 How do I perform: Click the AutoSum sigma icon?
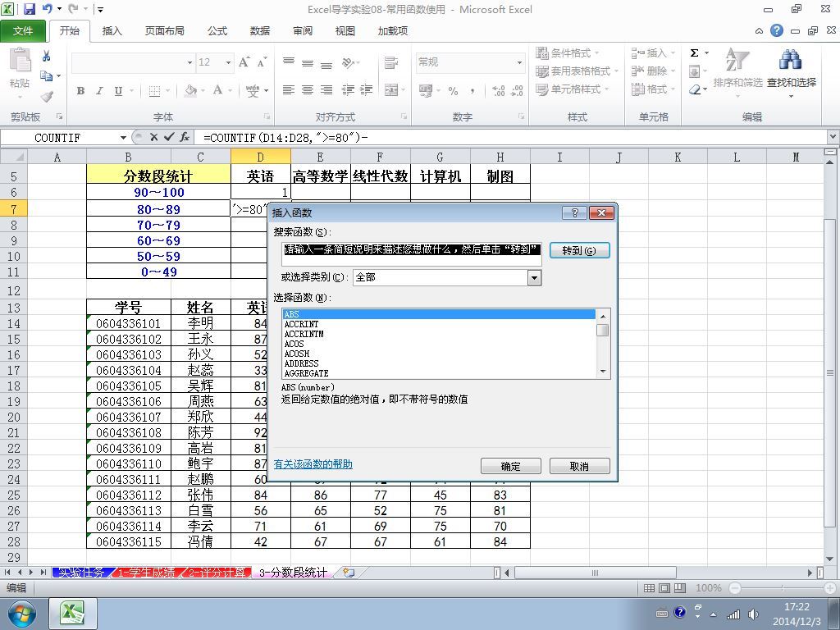click(x=694, y=52)
